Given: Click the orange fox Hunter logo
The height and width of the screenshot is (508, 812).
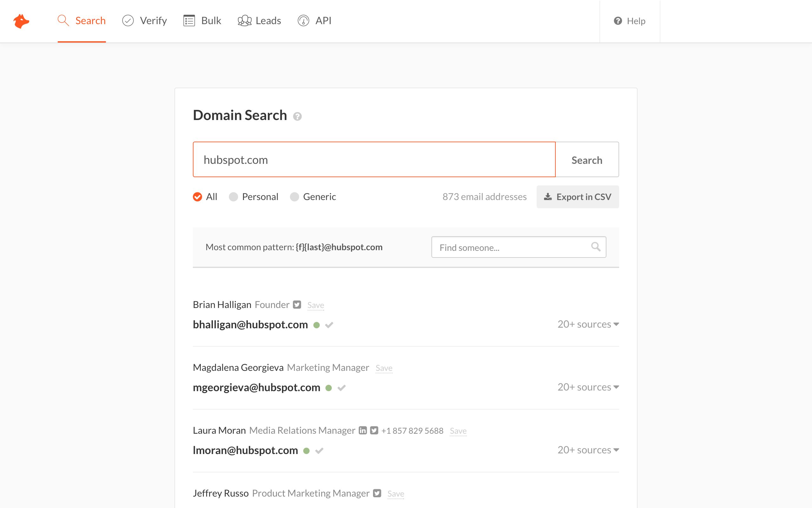Looking at the screenshot, I should click(21, 21).
